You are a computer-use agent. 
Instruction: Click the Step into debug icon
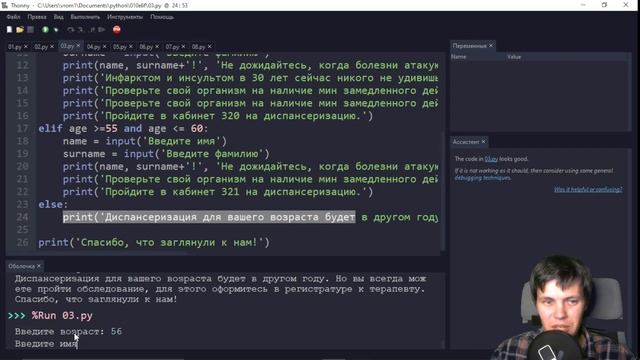pos(81,29)
